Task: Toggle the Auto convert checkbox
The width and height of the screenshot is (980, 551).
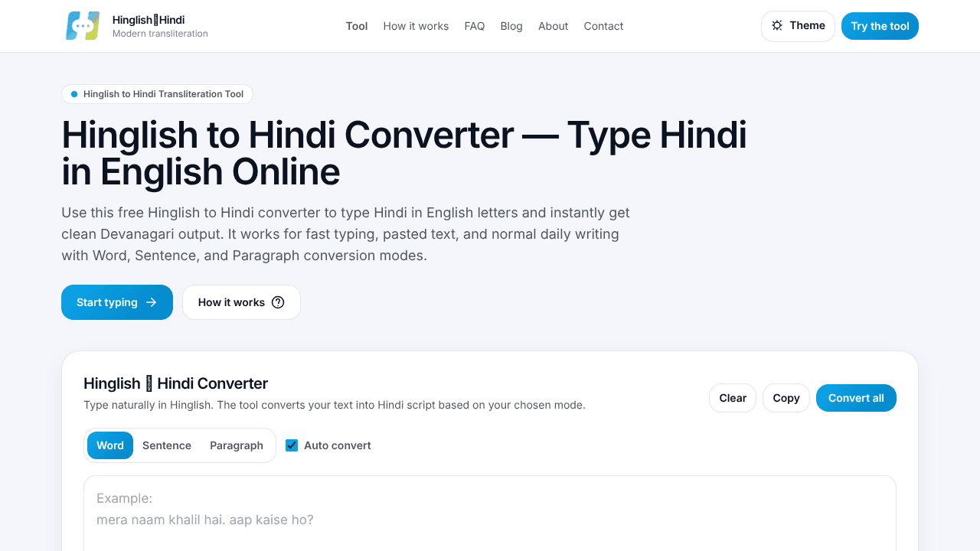Action: tap(292, 445)
